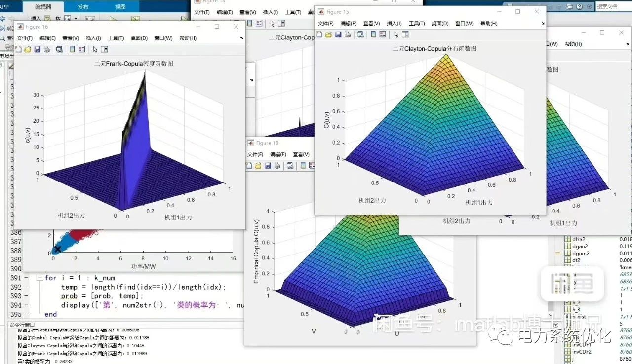632x364 pixels.
Task: Toggle Insert Colorbar in Figure 15 toolbar
Action: tap(373, 35)
